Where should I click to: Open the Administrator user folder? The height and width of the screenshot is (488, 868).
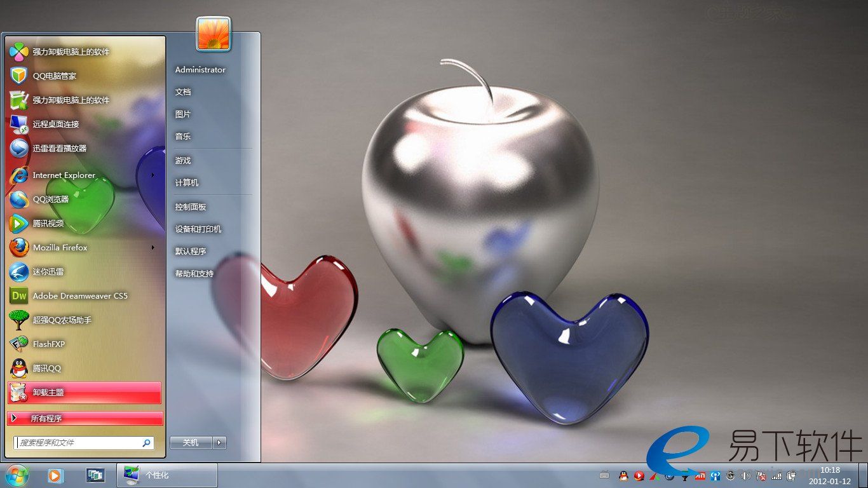tap(200, 70)
